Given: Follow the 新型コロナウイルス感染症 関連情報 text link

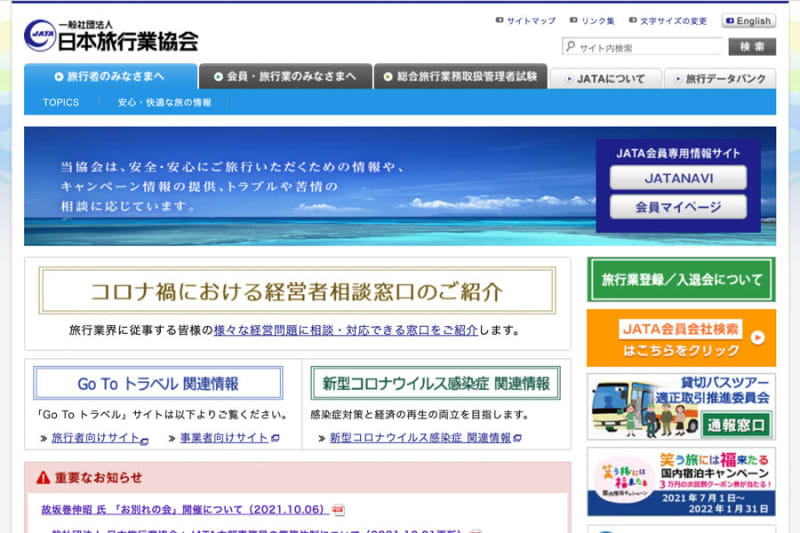Looking at the screenshot, I should [420, 438].
